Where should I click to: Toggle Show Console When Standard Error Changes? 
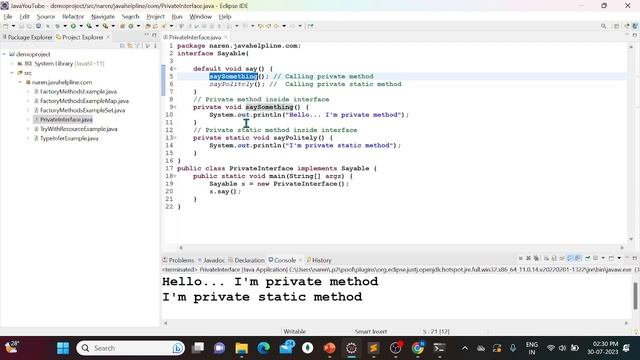[578, 258]
